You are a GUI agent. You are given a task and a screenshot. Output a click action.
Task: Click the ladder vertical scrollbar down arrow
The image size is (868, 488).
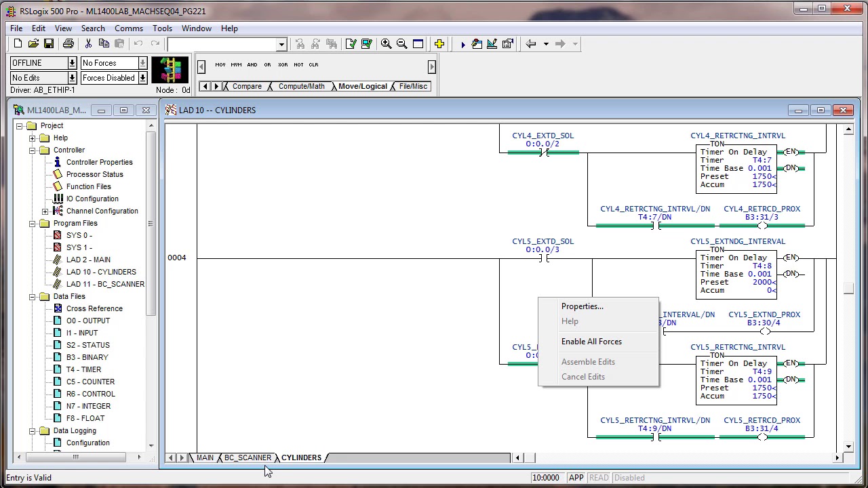[x=849, y=447]
